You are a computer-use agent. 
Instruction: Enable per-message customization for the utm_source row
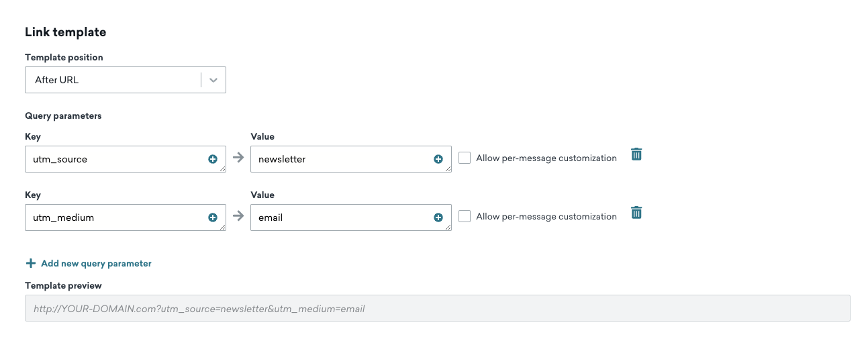point(465,158)
